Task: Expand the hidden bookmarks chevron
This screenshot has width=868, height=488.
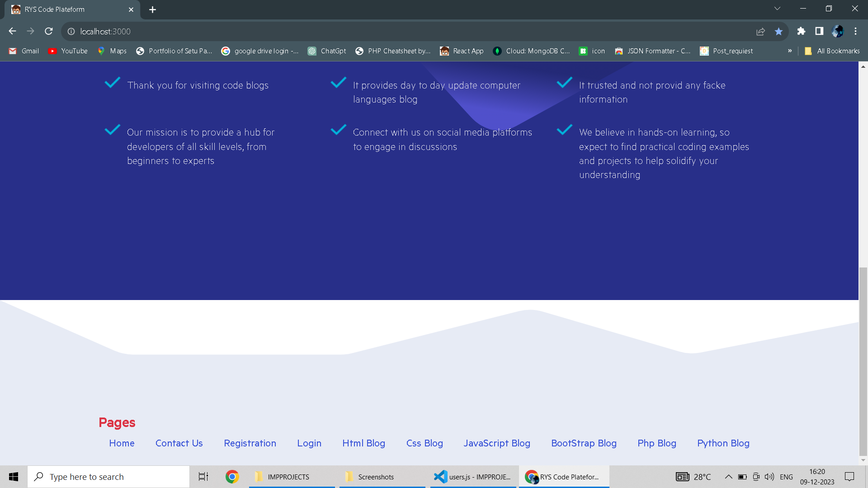Action: coord(790,51)
